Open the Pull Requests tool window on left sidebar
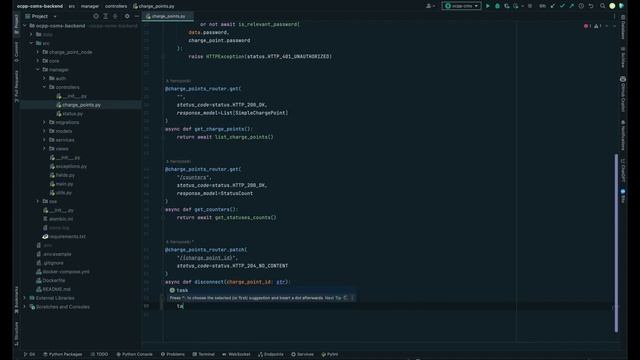This screenshot has height=360, width=640. (x=16, y=86)
